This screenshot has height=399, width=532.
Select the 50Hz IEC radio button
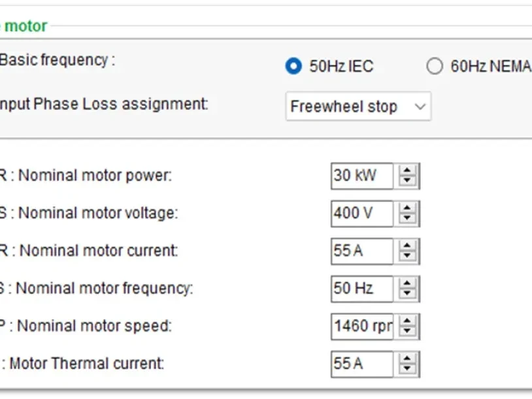(x=294, y=66)
